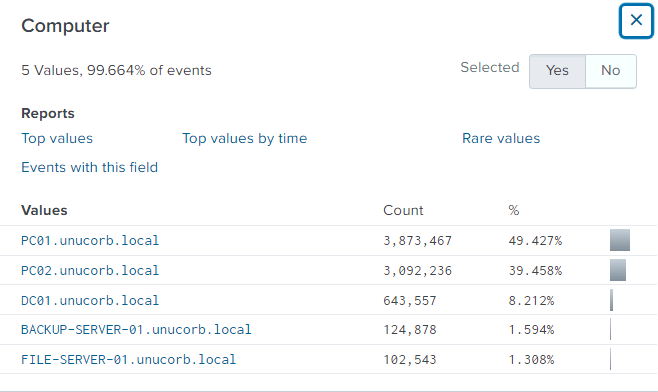Filter by PC02.unucorb.local value
This screenshot has width=658, height=392.
[x=90, y=270]
